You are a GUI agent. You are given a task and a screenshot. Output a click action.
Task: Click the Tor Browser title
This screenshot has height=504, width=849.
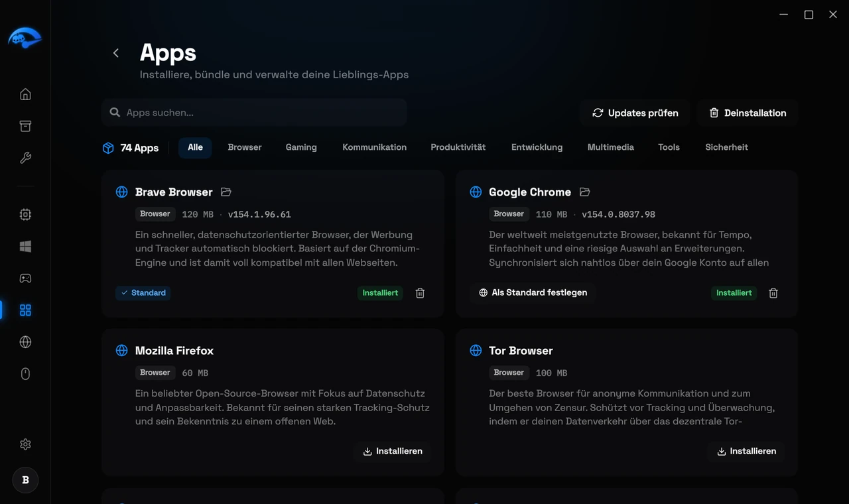point(521,351)
